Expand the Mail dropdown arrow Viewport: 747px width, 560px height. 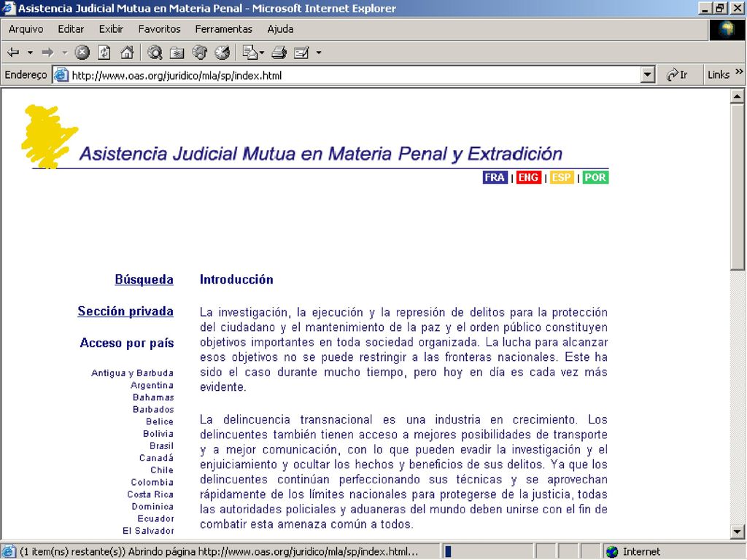point(262,52)
